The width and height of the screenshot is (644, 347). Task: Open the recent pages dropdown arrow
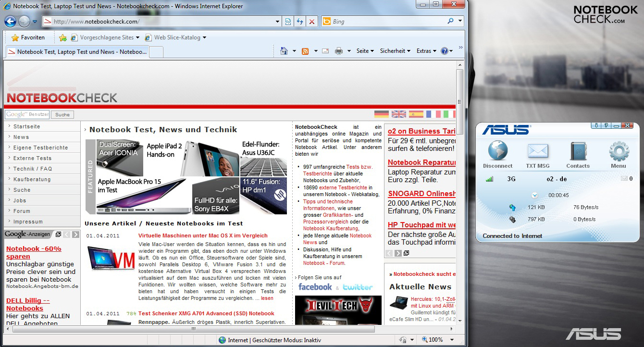click(x=35, y=22)
